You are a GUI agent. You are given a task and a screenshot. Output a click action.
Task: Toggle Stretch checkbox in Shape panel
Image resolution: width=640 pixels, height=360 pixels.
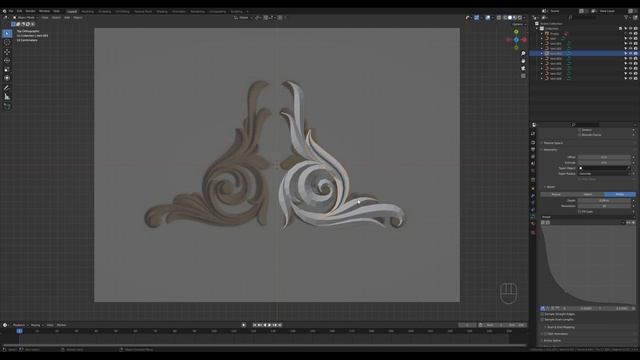click(x=580, y=130)
